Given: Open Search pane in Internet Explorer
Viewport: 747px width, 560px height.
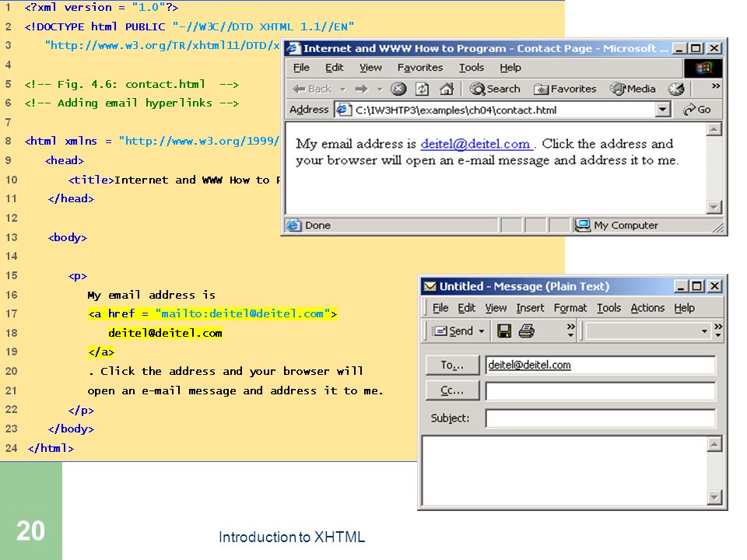Looking at the screenshot, I should (x=495, y=89).
